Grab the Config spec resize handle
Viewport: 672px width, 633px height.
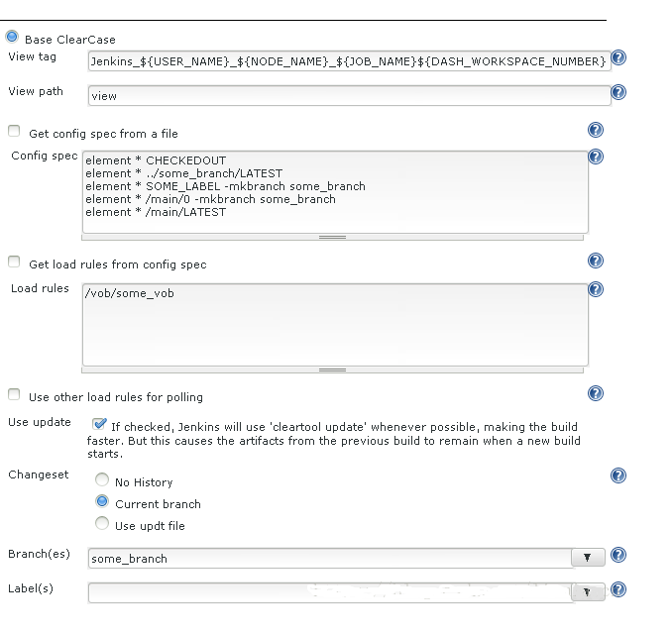(x=333, y=237)
